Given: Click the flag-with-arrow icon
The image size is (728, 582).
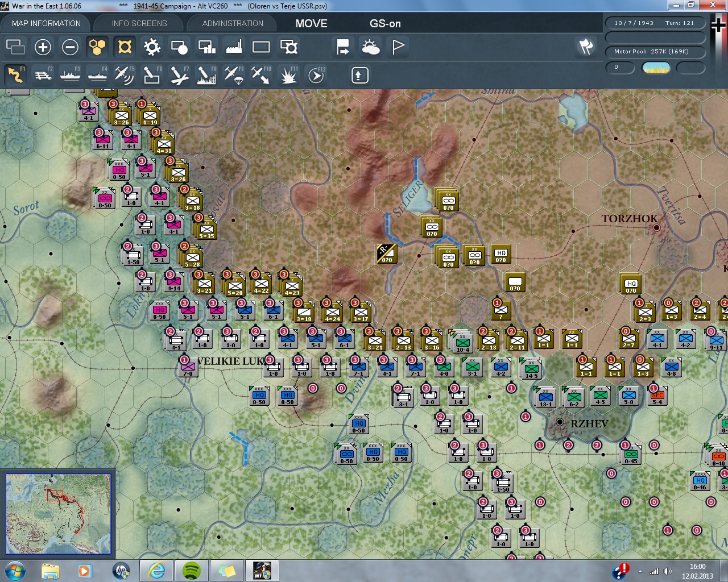Looking at the screenshot, I should click(x=343, y=47).
